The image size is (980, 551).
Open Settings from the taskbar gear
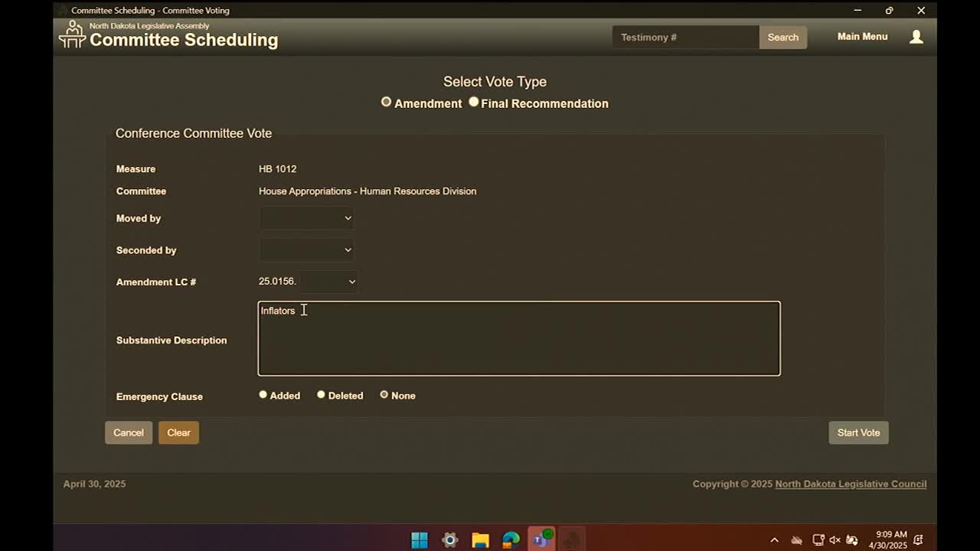pyautogui.click(x=450, y=540)
